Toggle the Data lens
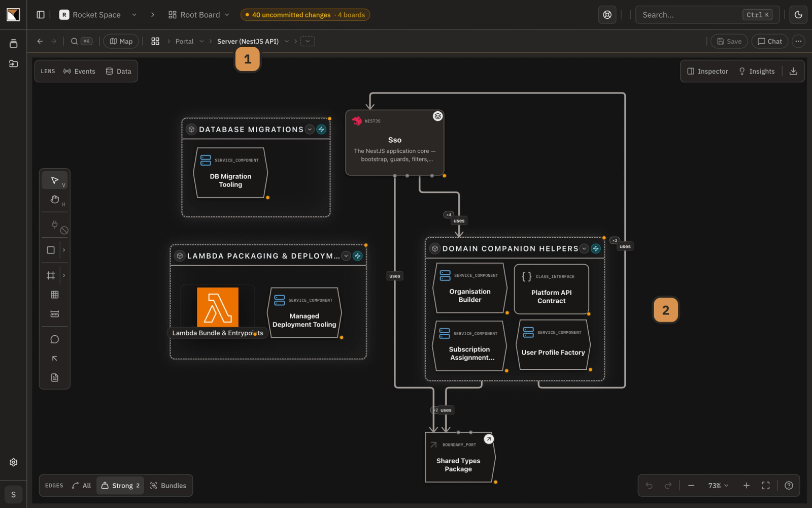Image resolution: width=812 pixels, height=508 pixels. click(x=118, y=71)
